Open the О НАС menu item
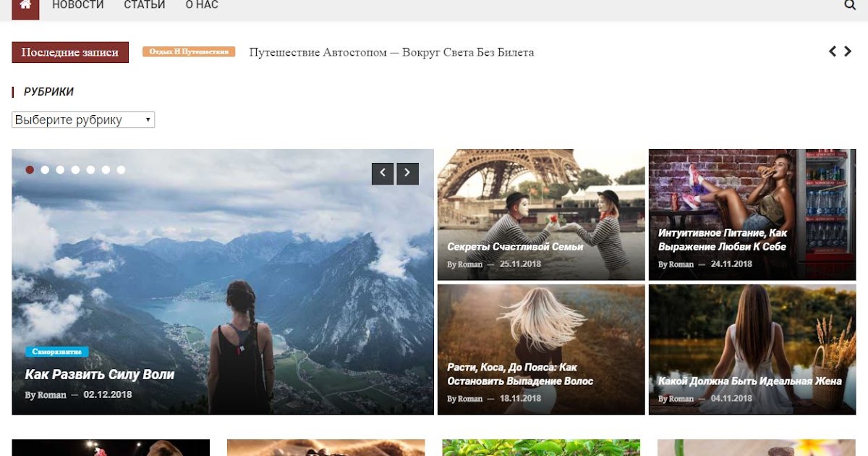This screenshot has width=868, height=456. (x=202, y=5)
